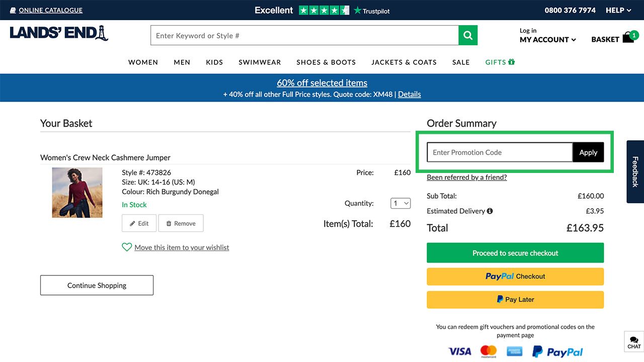Click the online catalogue book icon
The width and height of the screenshot is (644, 362).
pyautogui.click(x=13, y=10)
